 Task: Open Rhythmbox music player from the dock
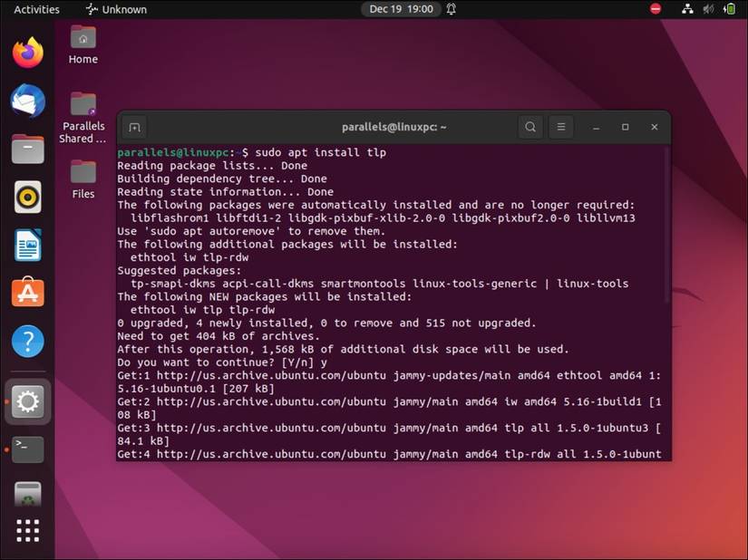point(27,196)
